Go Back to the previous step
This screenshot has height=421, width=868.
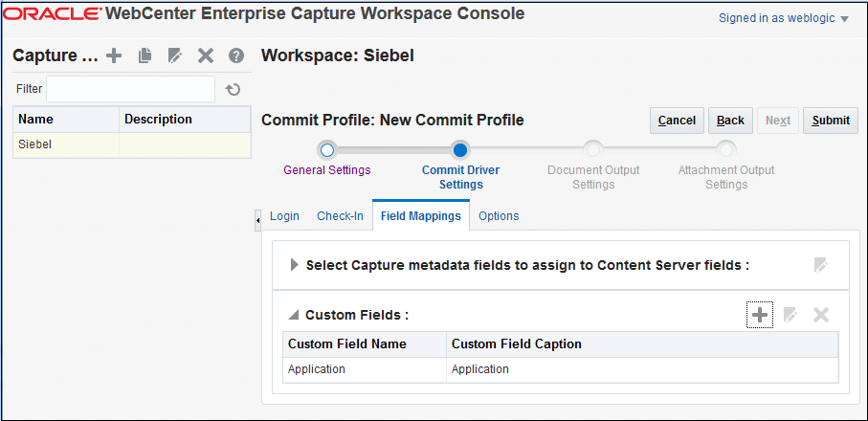pos(730,121)
